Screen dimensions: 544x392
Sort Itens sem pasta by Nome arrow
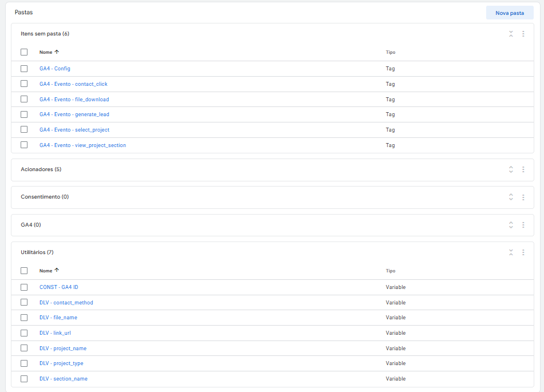[x=57, y=52]
